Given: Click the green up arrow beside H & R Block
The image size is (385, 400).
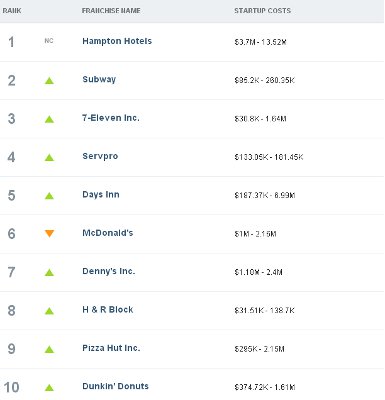Looking at the screenshot, I should point(49,311).
